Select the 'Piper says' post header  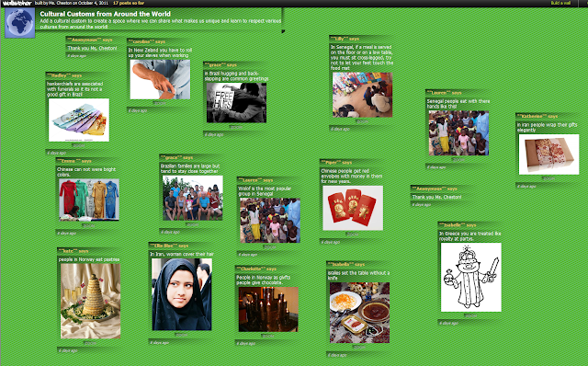[x=336, y=163]
